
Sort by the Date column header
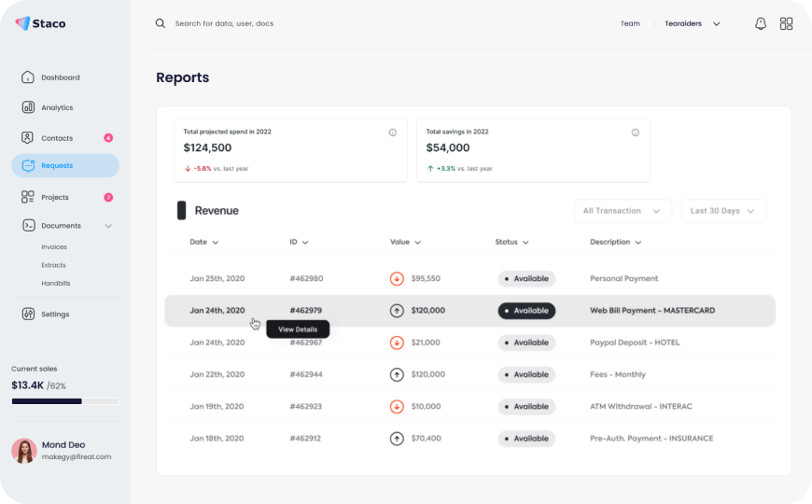[203, 242]
